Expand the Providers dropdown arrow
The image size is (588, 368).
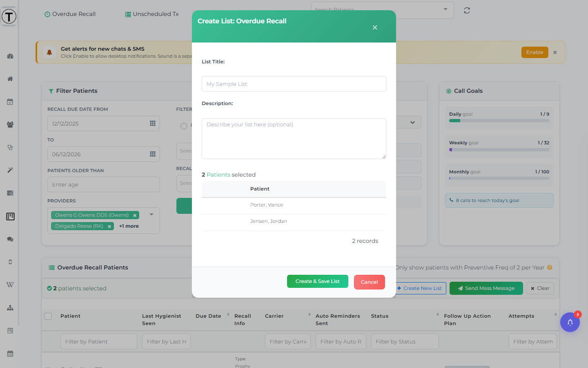(x=151, y=214)
